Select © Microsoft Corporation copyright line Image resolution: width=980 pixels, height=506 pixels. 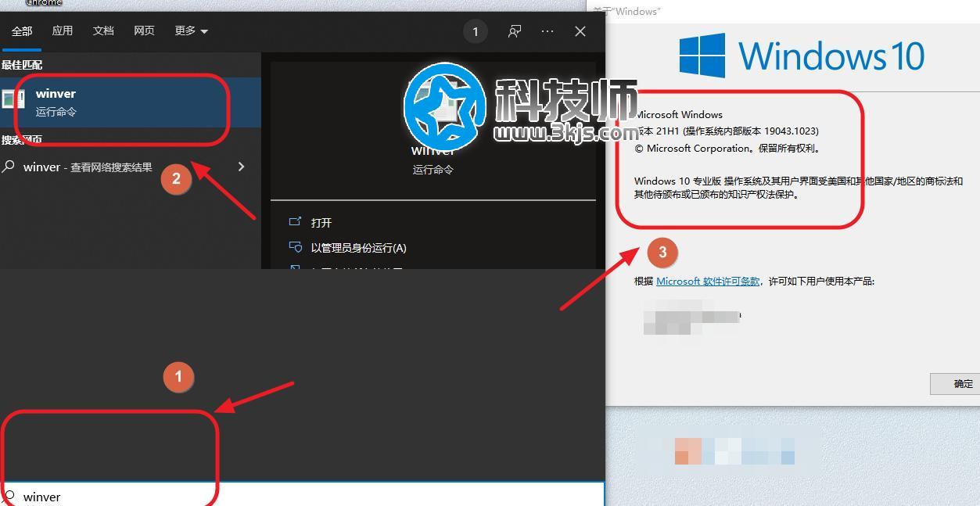727,148
